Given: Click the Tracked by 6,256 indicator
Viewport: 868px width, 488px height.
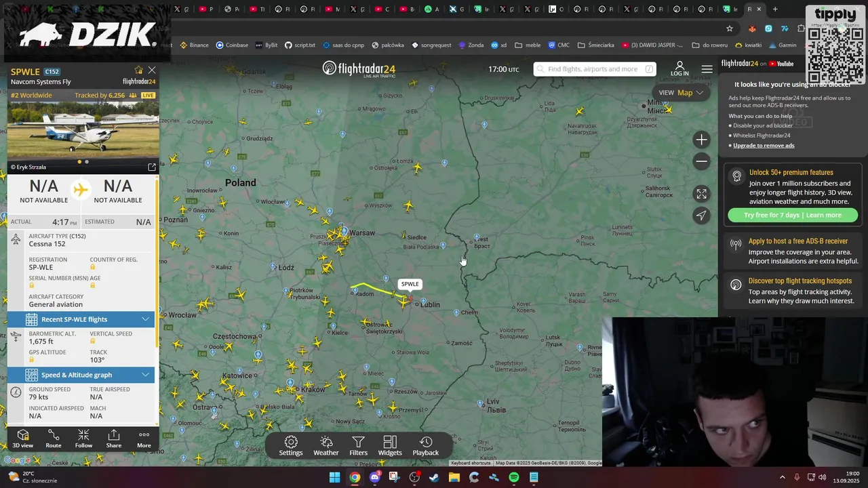Looking at the screenshot, I should point(104,96).
